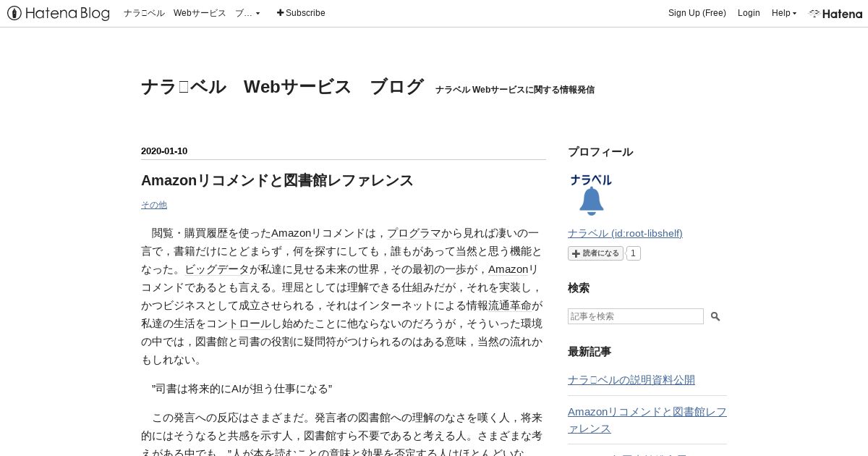This screenshot has height=456, width=868.
Task: Click the Login link
Action: point(749,13)
